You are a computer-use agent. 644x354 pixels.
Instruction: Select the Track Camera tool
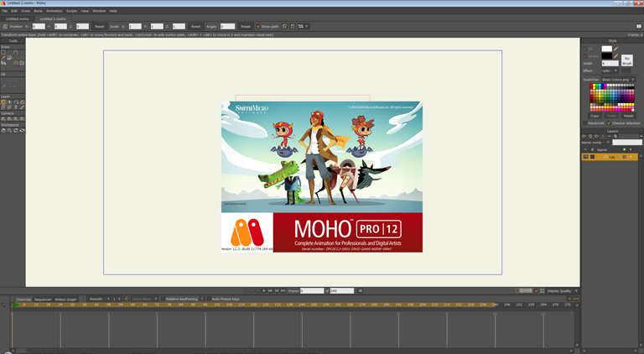point(3,118)
